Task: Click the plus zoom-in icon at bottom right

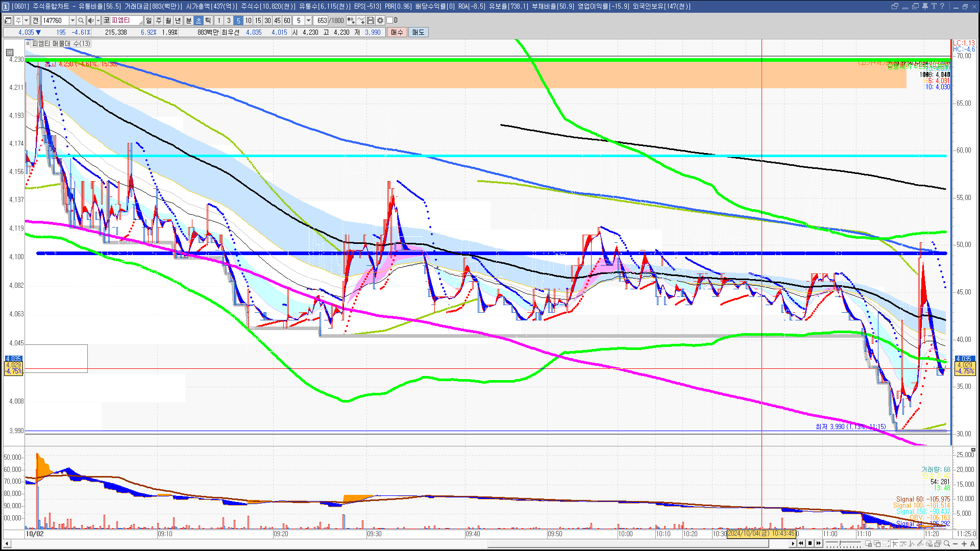Action: click(964, 544)
